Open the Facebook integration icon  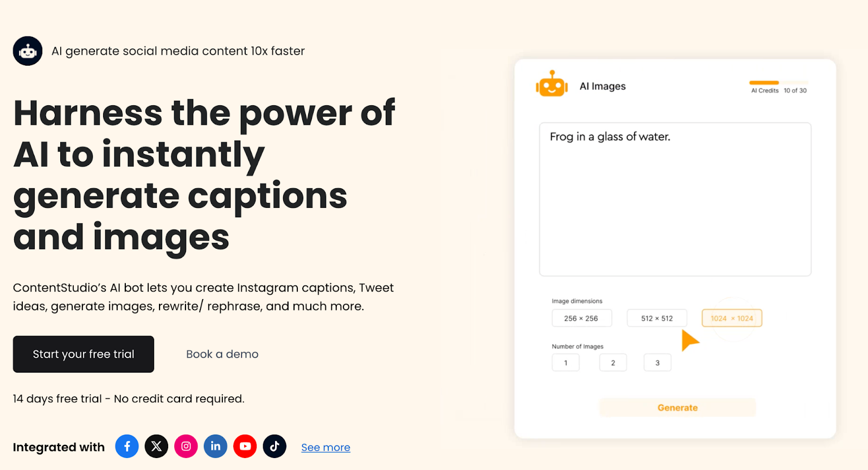[x=127, y=446]
